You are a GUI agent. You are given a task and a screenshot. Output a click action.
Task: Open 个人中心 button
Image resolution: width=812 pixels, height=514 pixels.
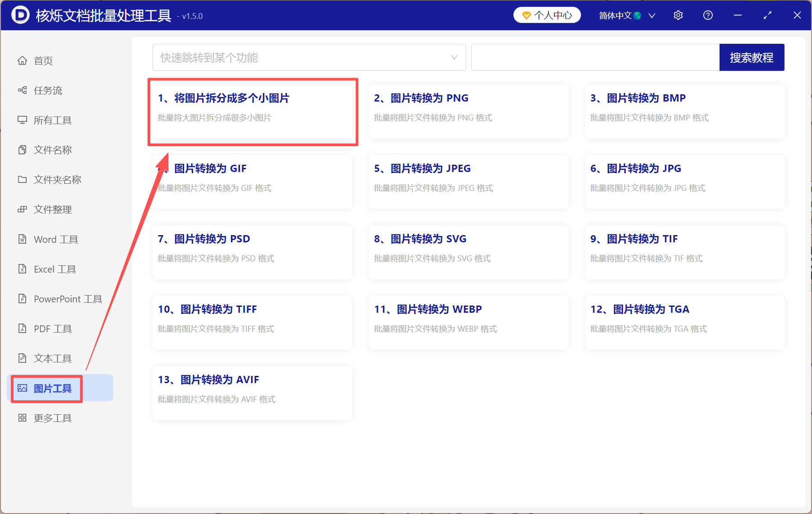point(547,15)
